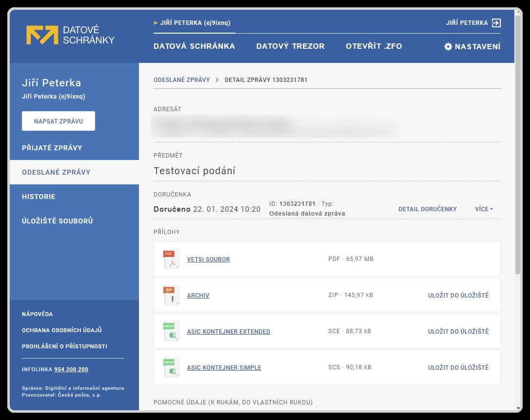Open Prohlášení o přístupnosti link
The width and height of the screenshot is (530, 420).
(x=64, y=346)
